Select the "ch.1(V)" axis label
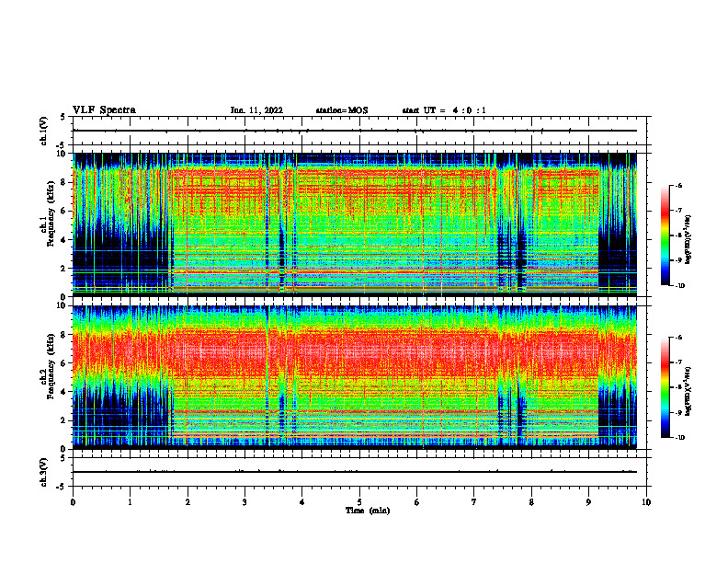The height and width of the screenshot is (563, 728). pyautogui.click(x=43, y=131)
